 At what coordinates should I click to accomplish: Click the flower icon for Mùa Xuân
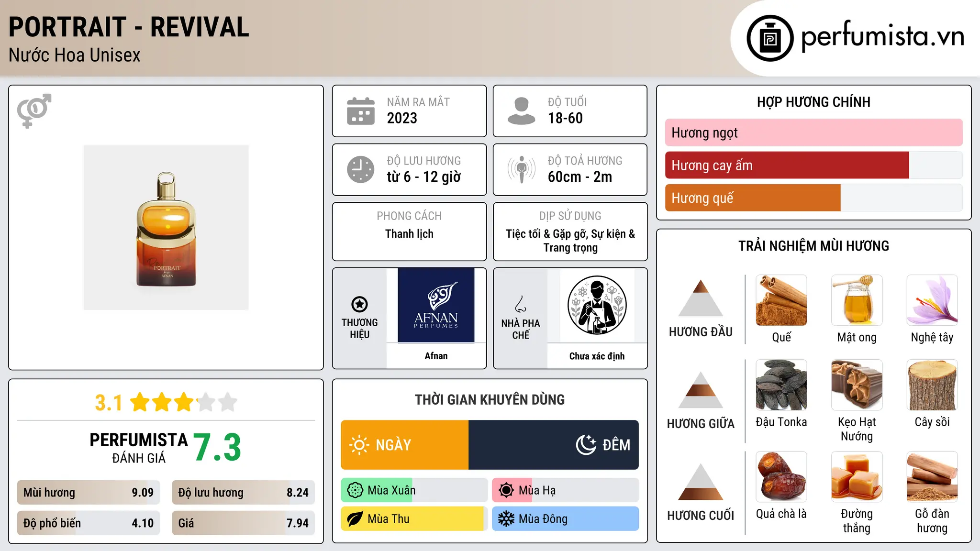355,490
